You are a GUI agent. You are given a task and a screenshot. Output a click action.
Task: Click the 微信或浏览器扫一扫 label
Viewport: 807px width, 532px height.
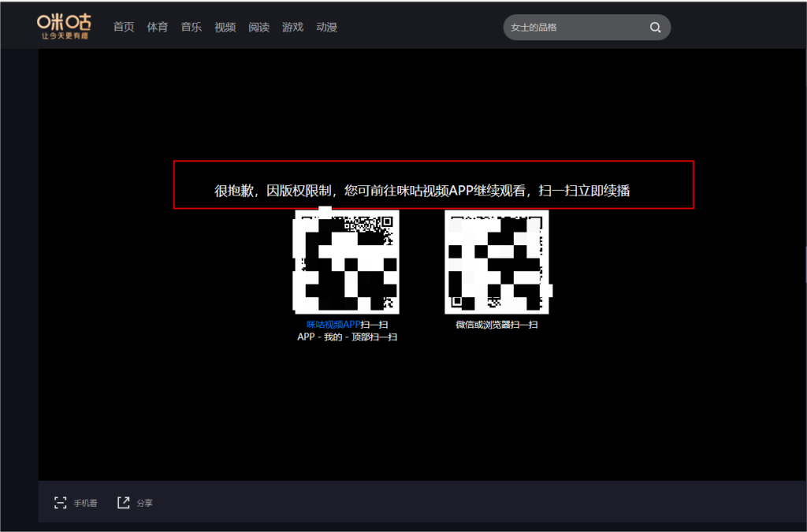pyautogui.click(x=496, y=325)
